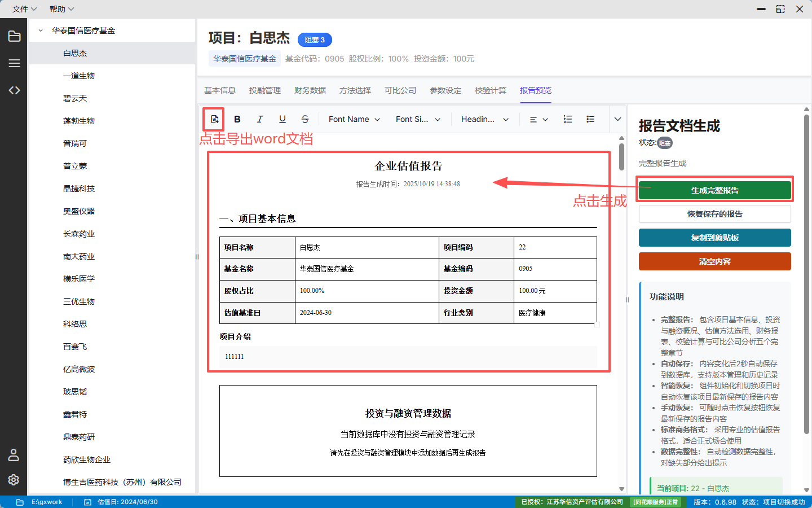The width and height of the screenshot is (812, 508).
Task: Open the settings gear in sidebar
Action: pos(14,480)
